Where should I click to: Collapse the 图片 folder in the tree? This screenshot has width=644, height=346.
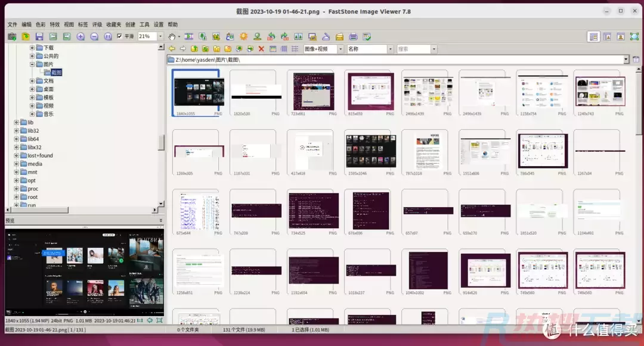pyautogui.click(x=33, y=64)
